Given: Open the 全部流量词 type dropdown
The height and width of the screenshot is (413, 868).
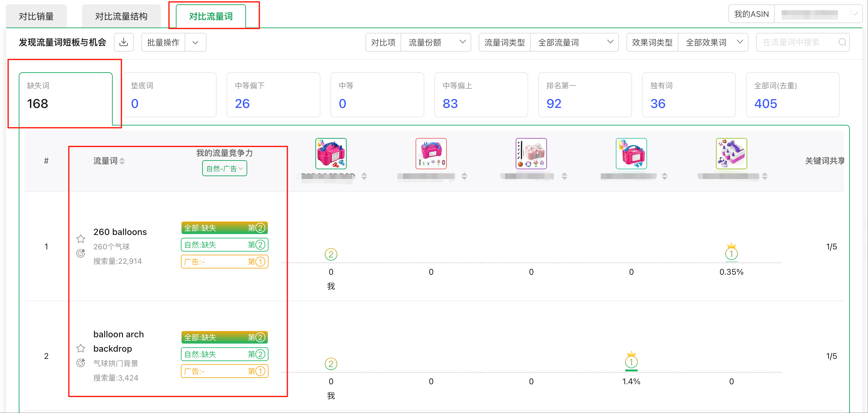Looking at the screenshot, I should pyautogui.click(x=574, y=42).
